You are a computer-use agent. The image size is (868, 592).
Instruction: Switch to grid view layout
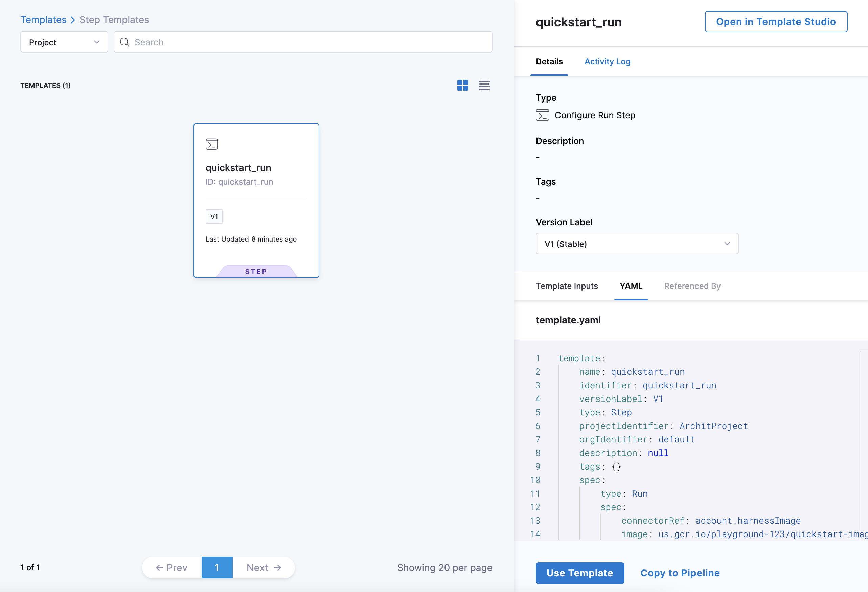[462, 85]
